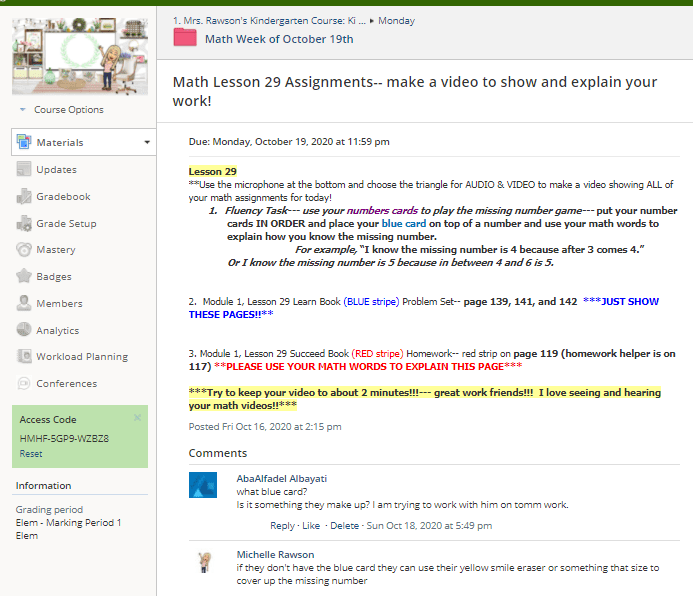Open the Mastery page
This screenshot has height=596, width=693.
(56, 250)
